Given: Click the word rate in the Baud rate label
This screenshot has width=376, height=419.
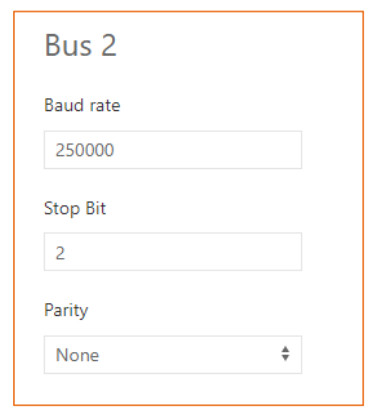Looking at the screenshot, I should point(105,106).
